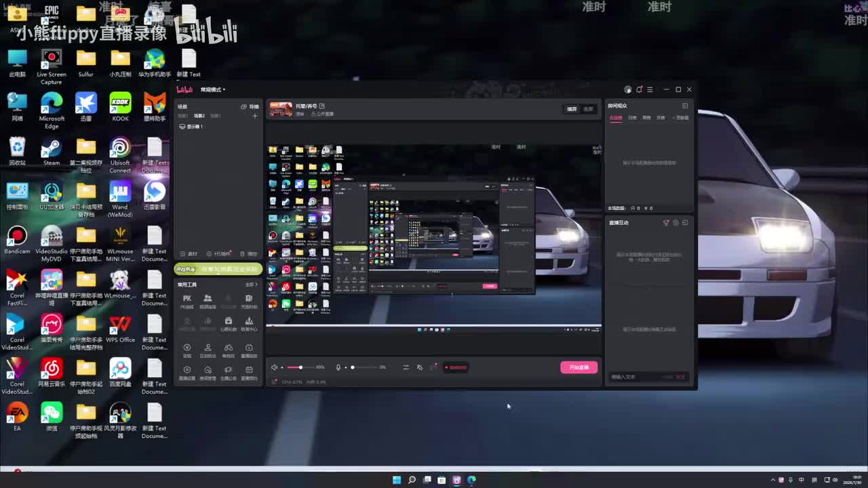The width and height of the screenshot is (868, 488).
Task: Expand the microphone device arrow
Action: [x=345, y=367]
